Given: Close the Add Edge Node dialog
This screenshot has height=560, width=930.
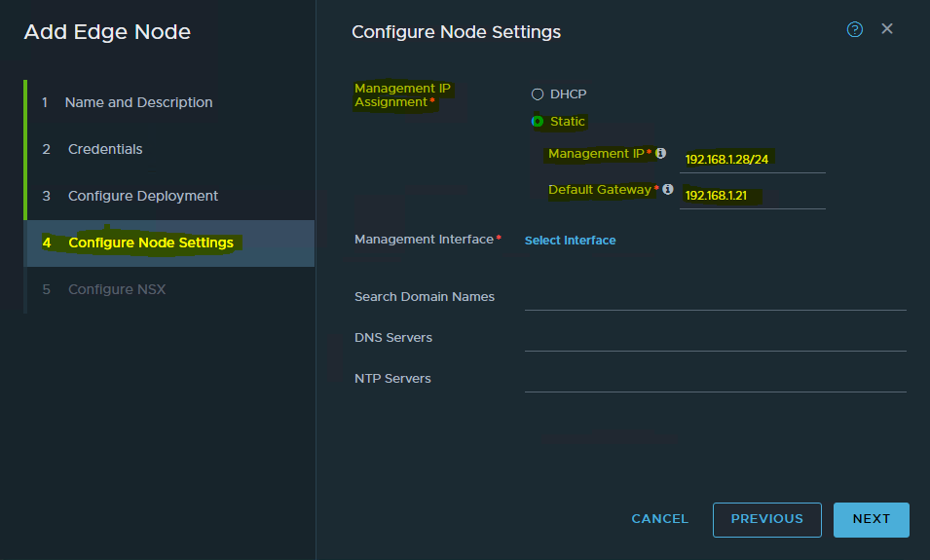Looking at the screenshot, I should point(887,28).
